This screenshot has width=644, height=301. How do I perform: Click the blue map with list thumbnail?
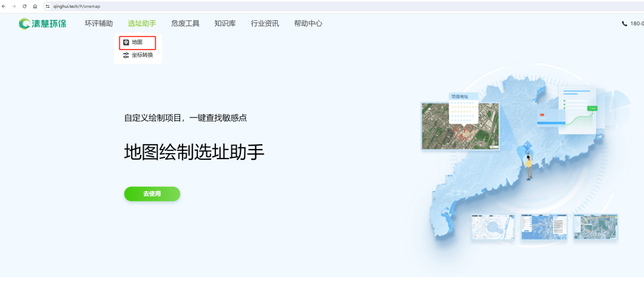[544, 226]
